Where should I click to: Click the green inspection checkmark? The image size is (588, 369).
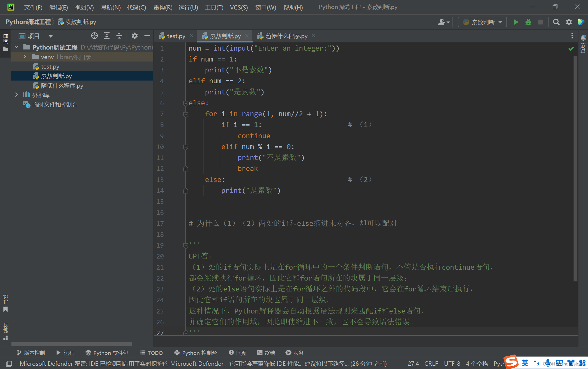tap(571, 49)
